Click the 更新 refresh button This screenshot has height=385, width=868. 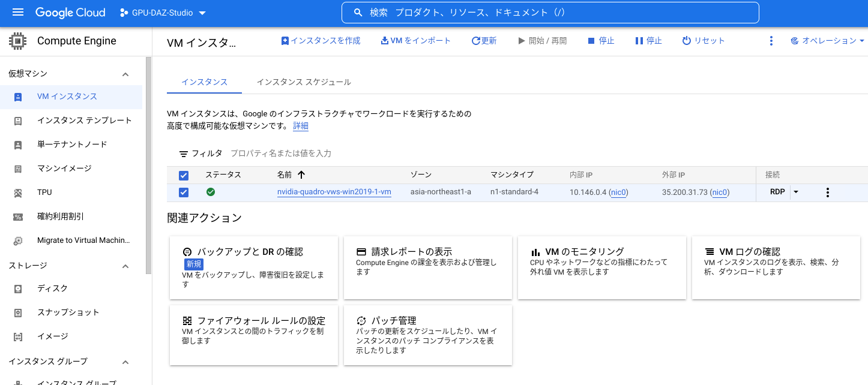pyautogui.click(x=484, y=41)
